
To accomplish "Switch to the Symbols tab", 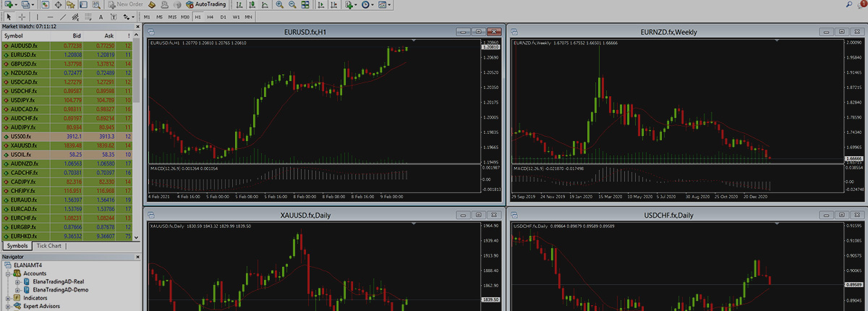I will [x=17, y=246].
